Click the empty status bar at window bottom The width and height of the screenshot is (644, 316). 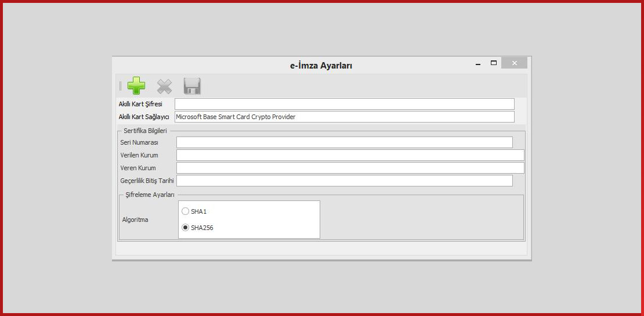(x=321, y=249)
